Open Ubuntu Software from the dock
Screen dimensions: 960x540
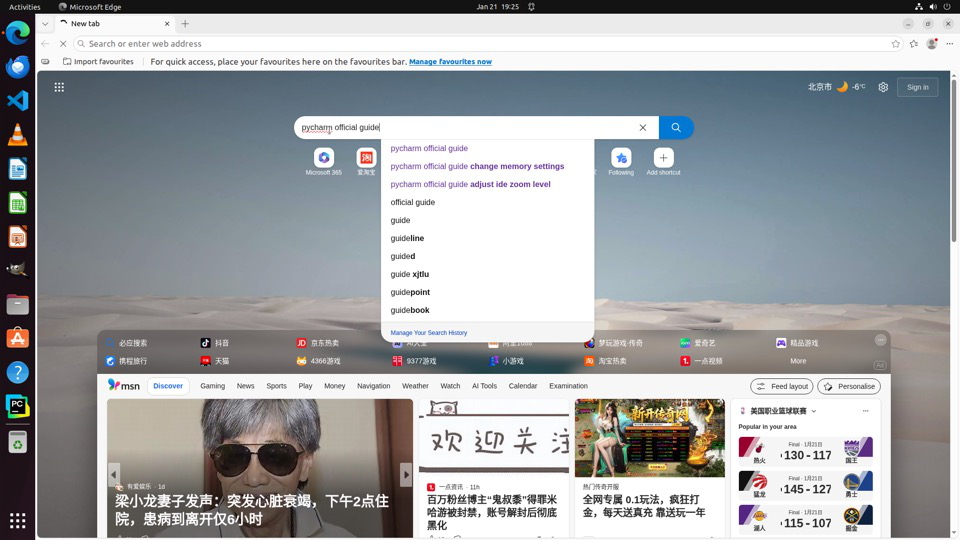[x=17, y=338]
